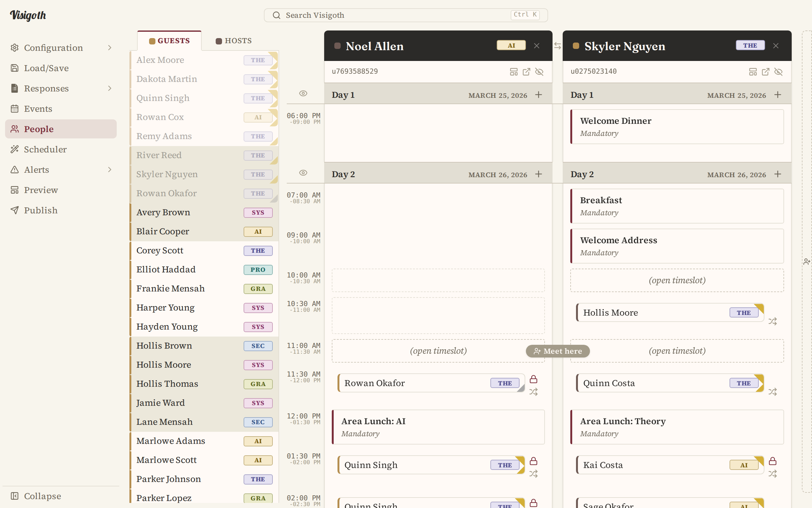Viewport: 812px width, 508px height.
Task: Go to Responses page
Action: tap(61, 88)
